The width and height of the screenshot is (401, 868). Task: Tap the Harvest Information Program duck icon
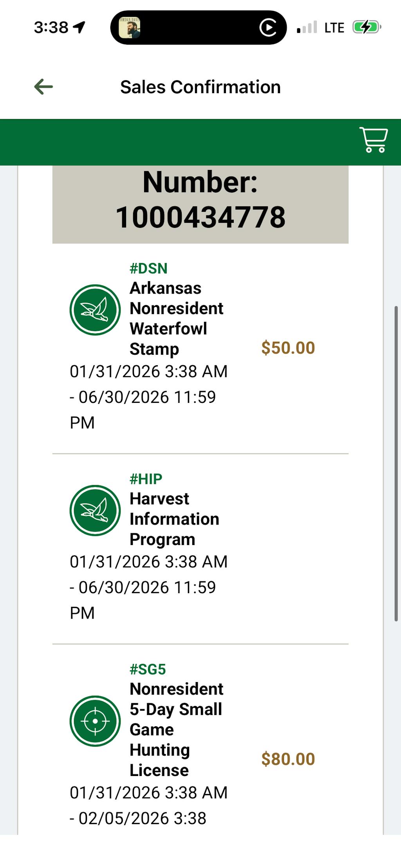[95, 511]
